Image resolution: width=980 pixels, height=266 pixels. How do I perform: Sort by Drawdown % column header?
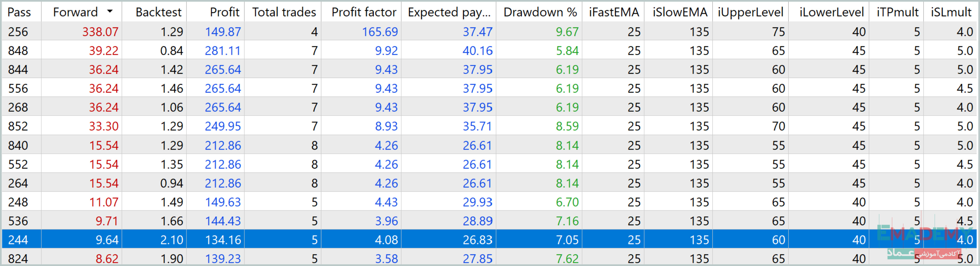539,12
